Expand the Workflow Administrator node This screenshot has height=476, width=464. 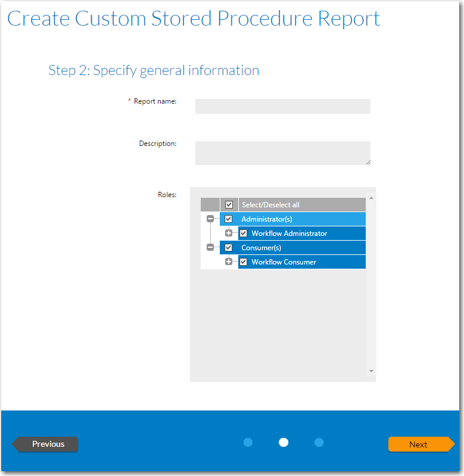pyautogui.click(x=229, y=234)
